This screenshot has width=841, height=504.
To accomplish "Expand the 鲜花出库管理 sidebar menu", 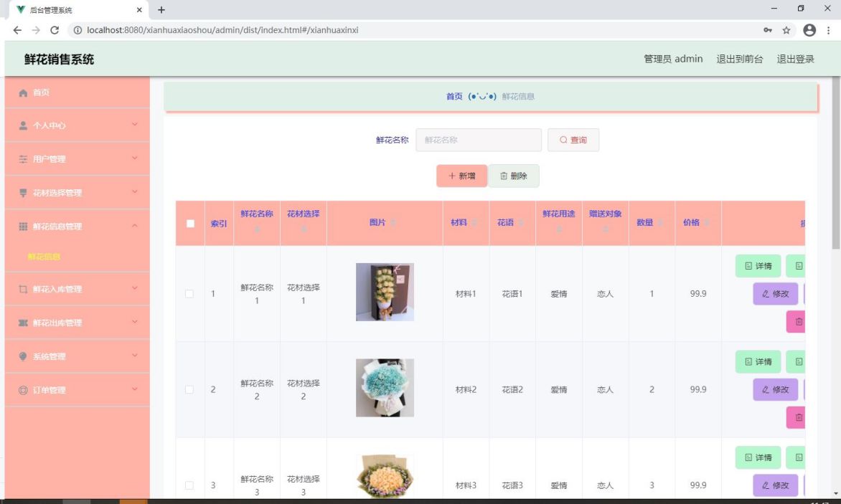I will 135,322.
